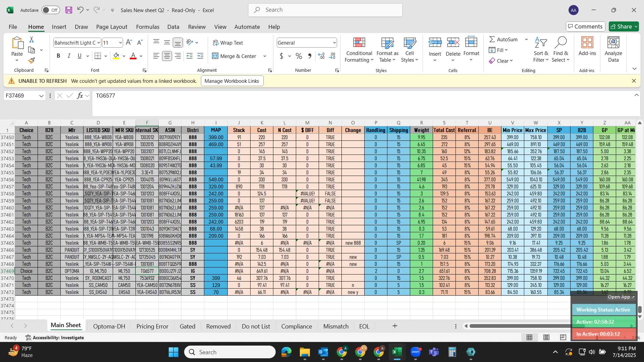Click the Top Align icon

click(x=156, y=43)
